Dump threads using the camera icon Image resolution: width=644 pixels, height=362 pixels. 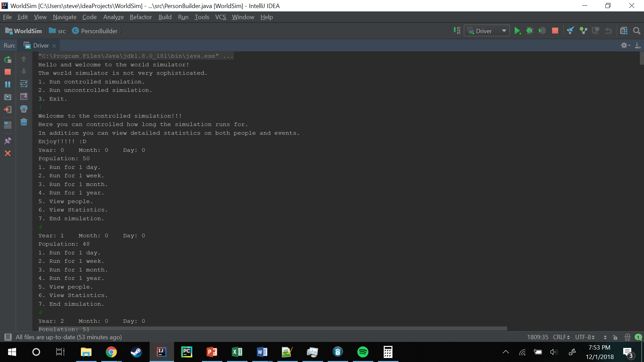(x=8, y=97)
